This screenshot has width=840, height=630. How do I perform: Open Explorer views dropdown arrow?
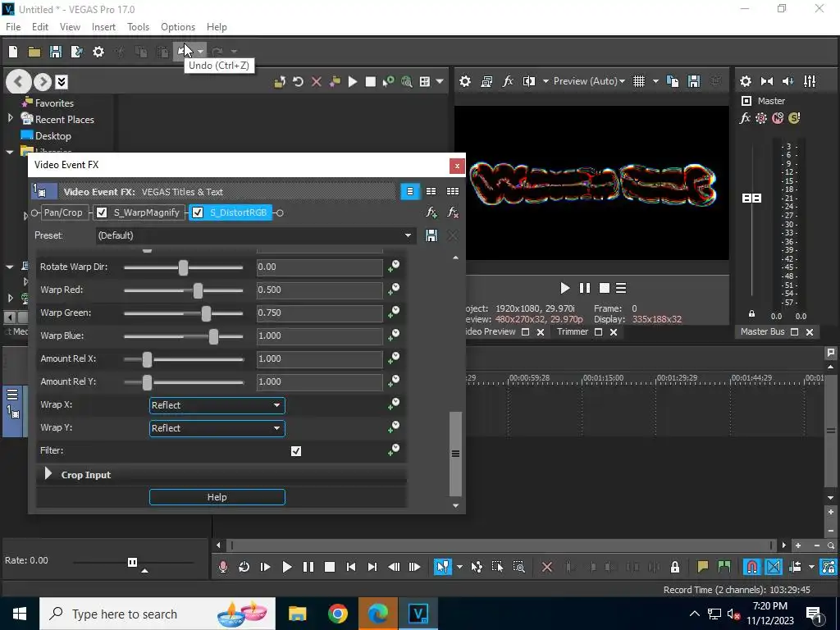(x=440, y=81)
